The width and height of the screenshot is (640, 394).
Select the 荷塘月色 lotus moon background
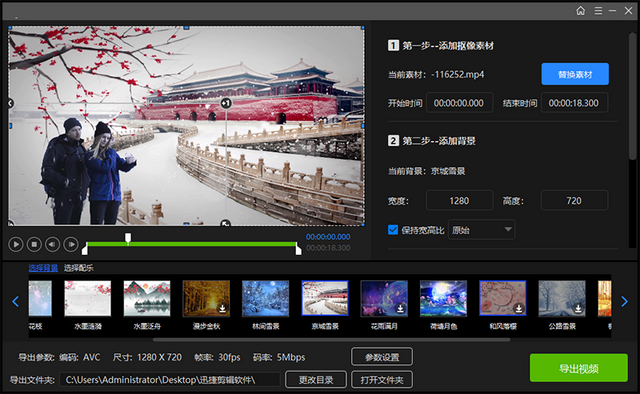(443, 298)
